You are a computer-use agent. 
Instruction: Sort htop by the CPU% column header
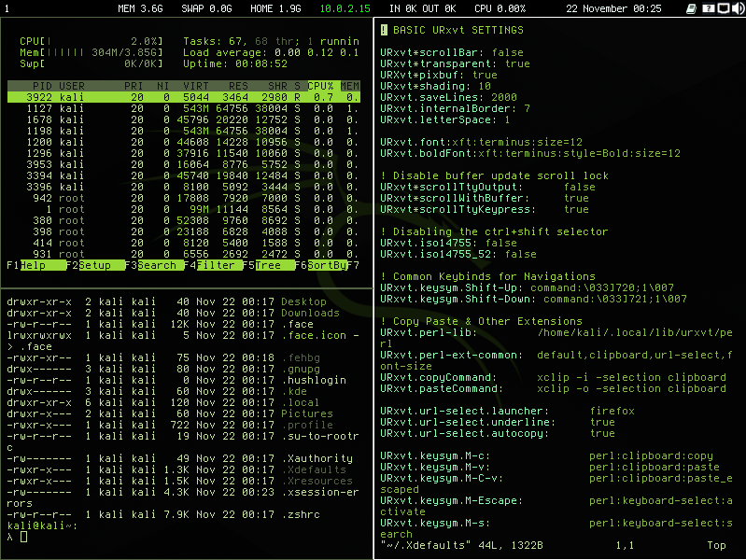320,86
